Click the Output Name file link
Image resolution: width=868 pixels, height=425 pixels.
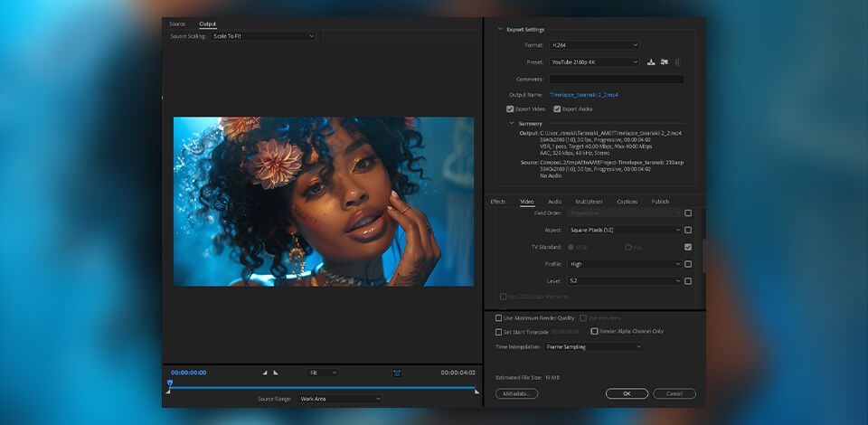[x=584, y=95]
